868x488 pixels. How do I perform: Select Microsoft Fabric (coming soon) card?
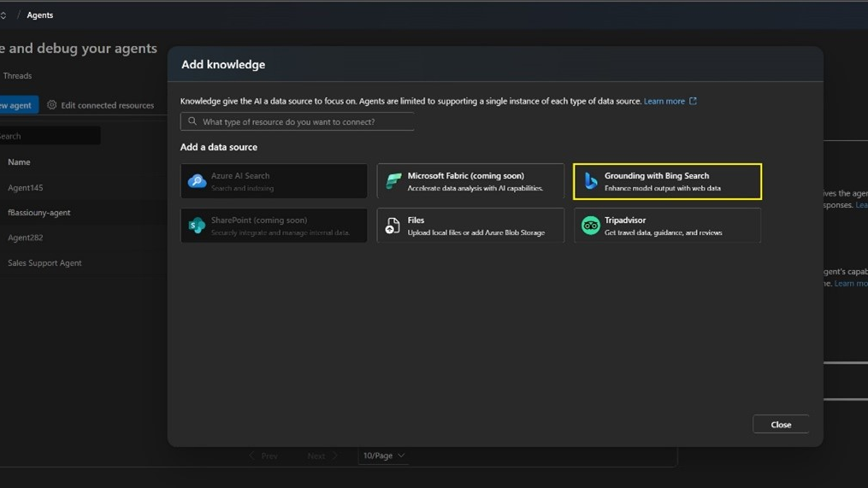point(470,181)
